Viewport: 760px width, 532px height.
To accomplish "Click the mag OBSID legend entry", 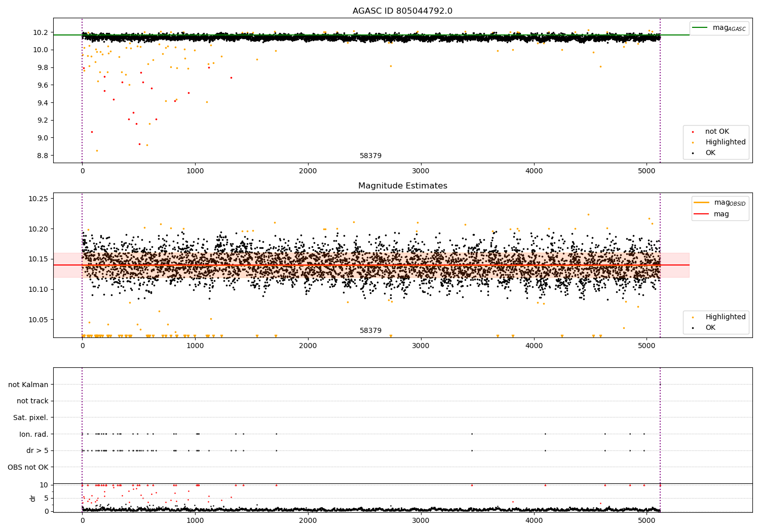I will (720, 203).
